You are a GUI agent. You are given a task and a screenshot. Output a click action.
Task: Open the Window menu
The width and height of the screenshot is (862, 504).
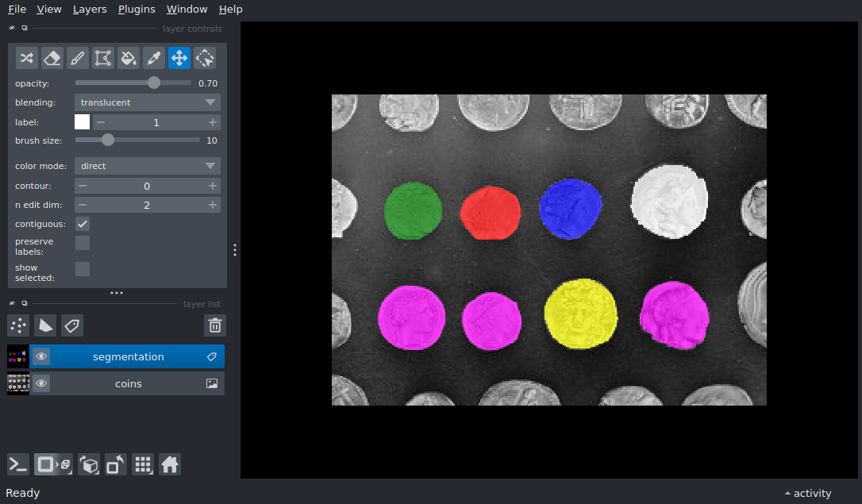(187, 10)
